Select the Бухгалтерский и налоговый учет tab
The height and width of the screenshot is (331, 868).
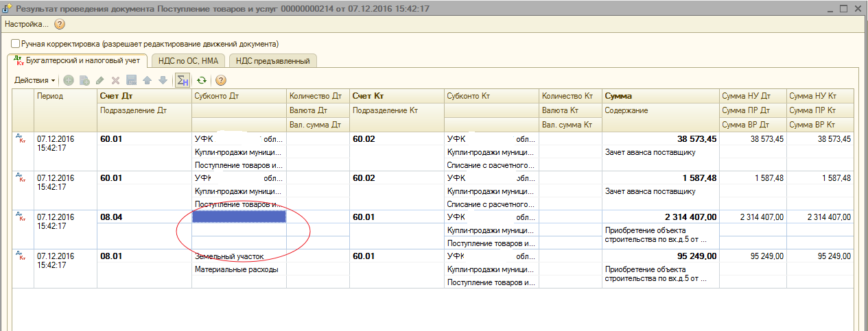click(x=78, y=60)
